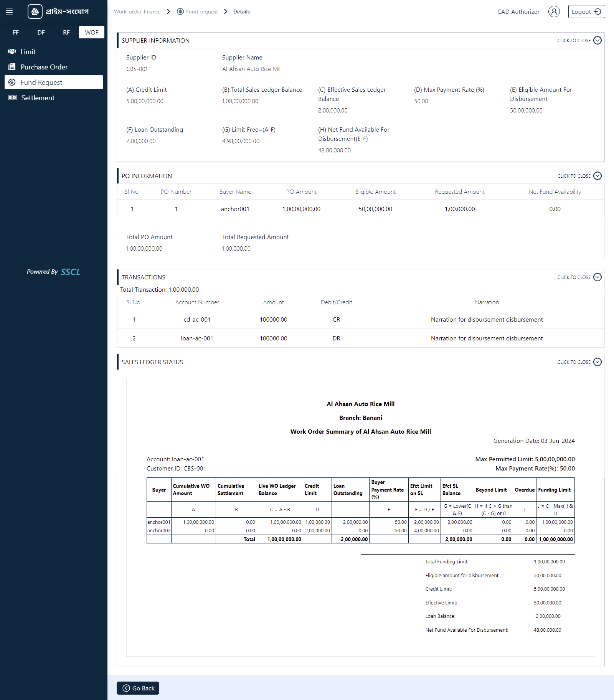Click Requested Amount cell 1,00,000.00
The image size is (614, 700).
click(x=459, y=209)
